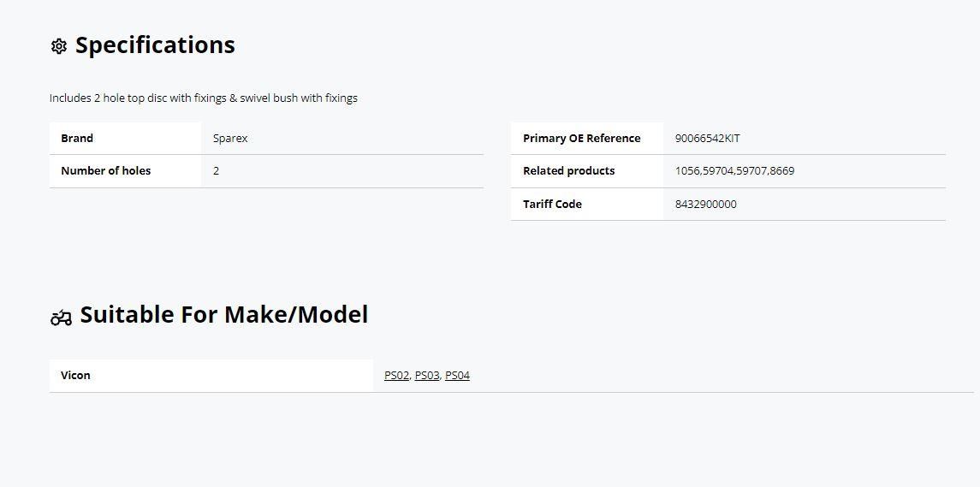Click the Related products label

pos(569,170)
